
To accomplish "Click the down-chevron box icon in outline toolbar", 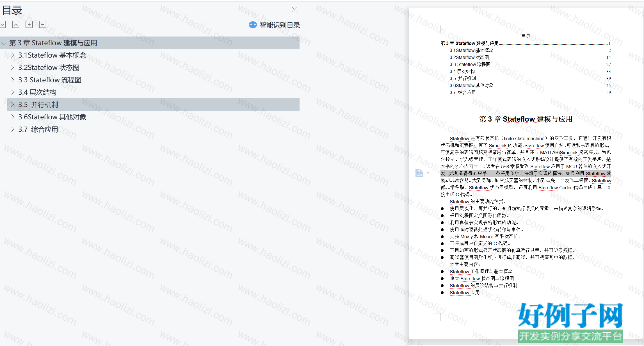I will pos(3,25).
